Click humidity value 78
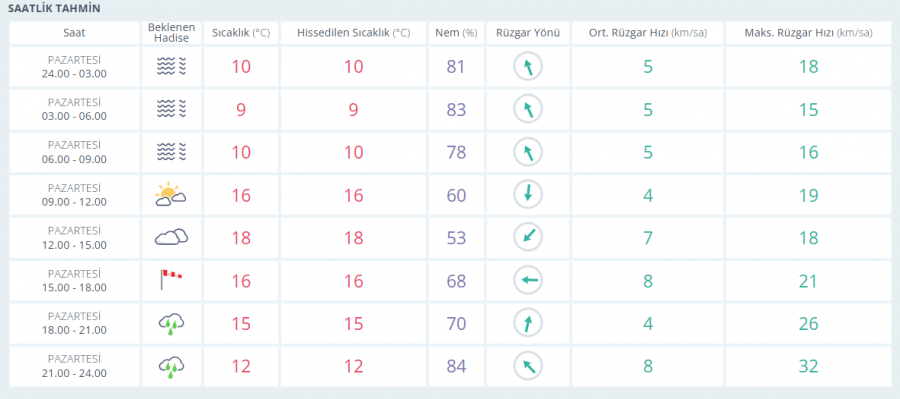 point(456,153)
